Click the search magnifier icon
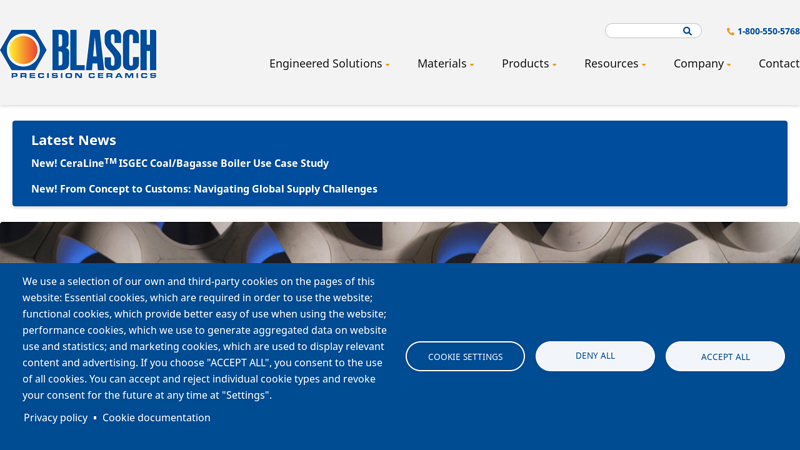 point(687,31)
